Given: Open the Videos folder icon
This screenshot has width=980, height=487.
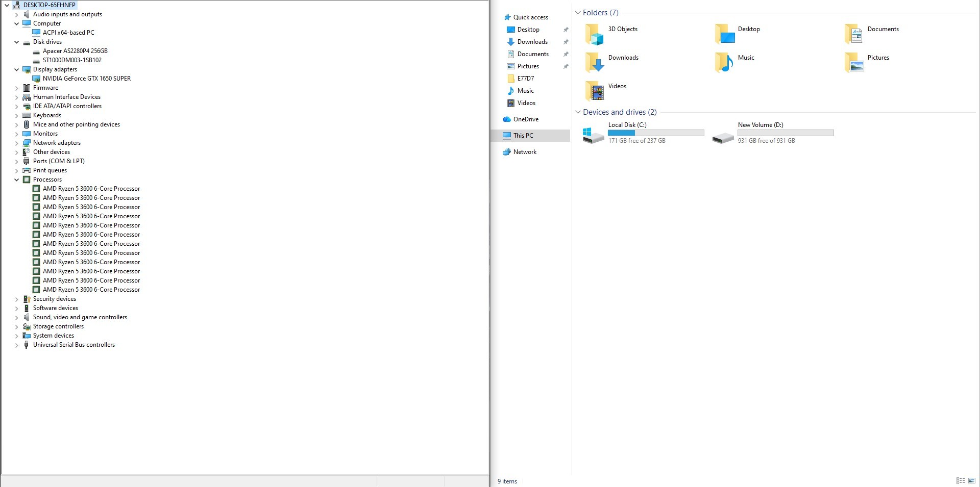Looking at the screenshot, I should [x=594, y=92].
